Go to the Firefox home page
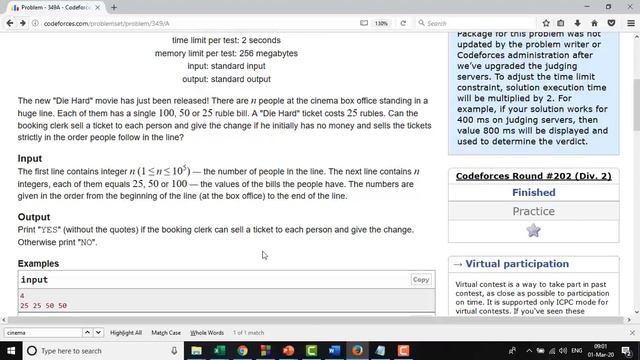The width and height of the screenshot is (640, 360). [594, 23]
